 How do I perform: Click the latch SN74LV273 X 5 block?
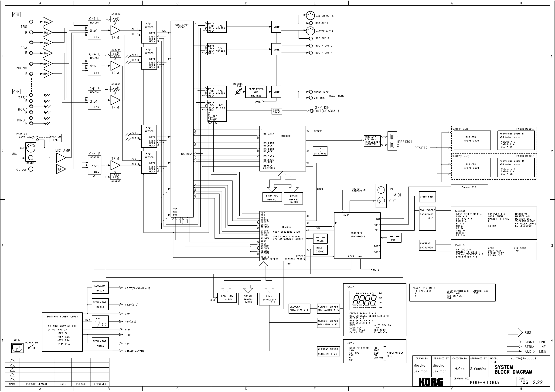coord(269,299)
